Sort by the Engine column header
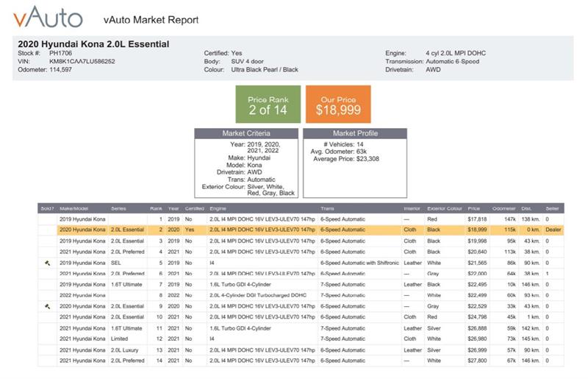 [218, 208]
